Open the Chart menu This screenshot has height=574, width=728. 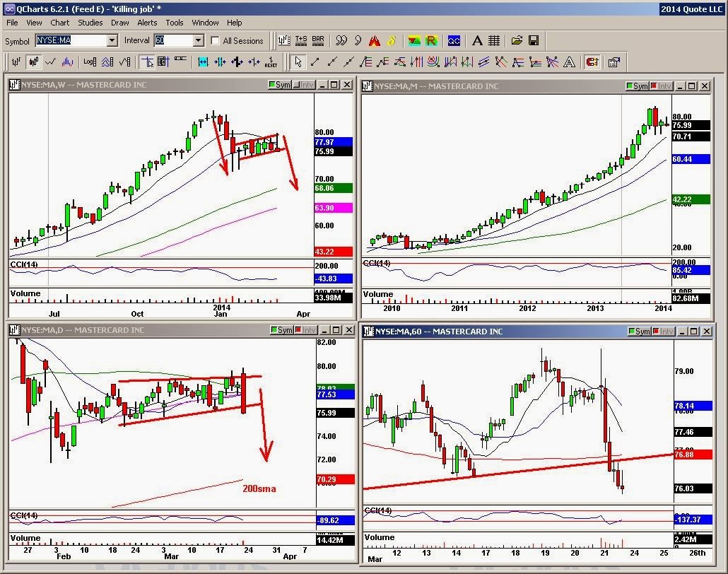[60, 23]
